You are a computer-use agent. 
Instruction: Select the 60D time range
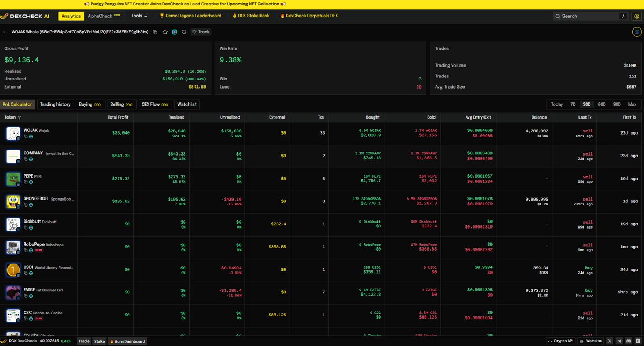pos(602,105)
